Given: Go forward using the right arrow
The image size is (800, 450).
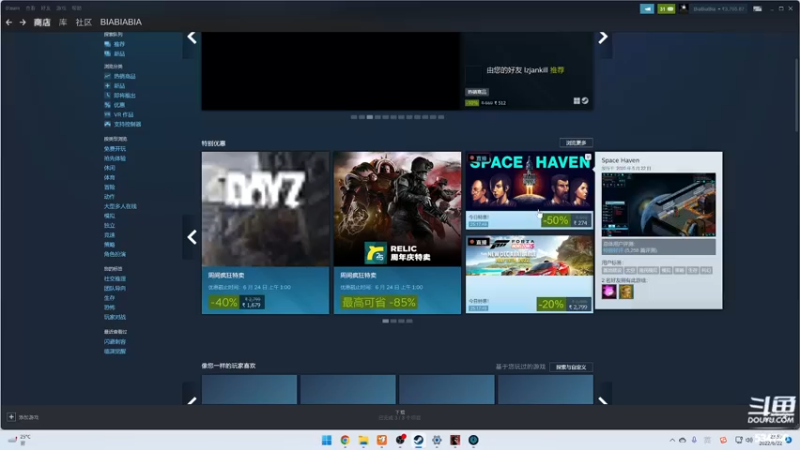Looking at the screenshot, I should (x=22, y=22).
